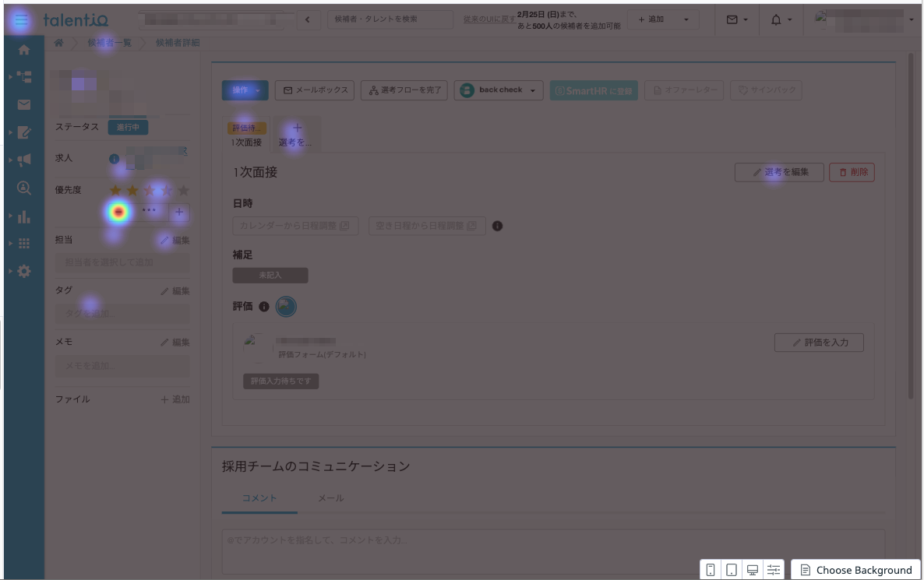The width and height of the screenshot is (924, 580).
Task: Open the hamburger menu beside the talentio logo
Action: click(x=21, y=20)
